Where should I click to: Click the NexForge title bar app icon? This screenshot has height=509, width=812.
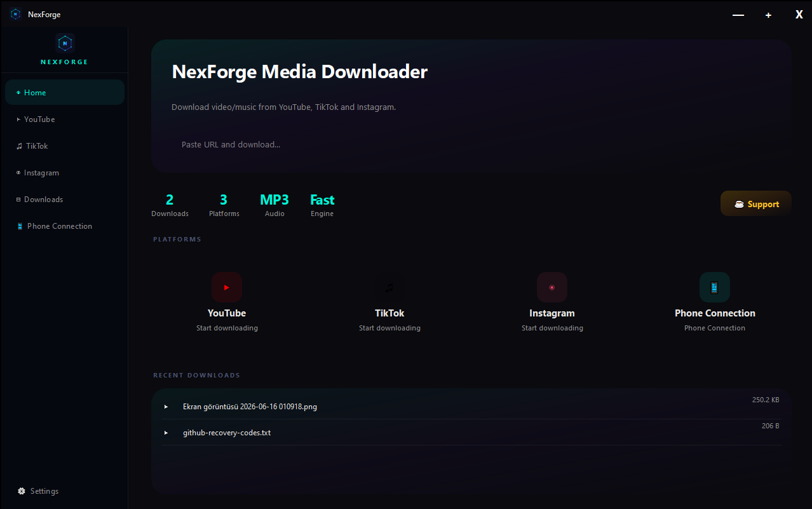click(15, 14)
